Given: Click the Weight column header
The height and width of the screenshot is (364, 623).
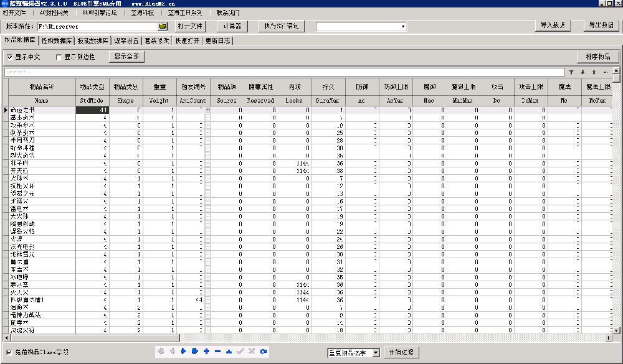Looking at the screenshot, I should pyautogui.click(x=159, y=100).
